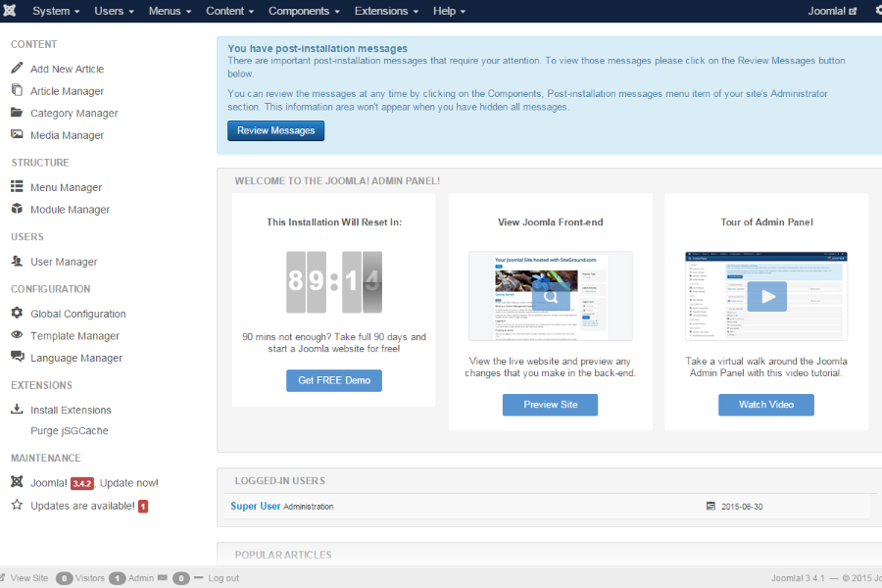Open the Super User link
The width and height of the screenshot is (882, 588).
256,506
